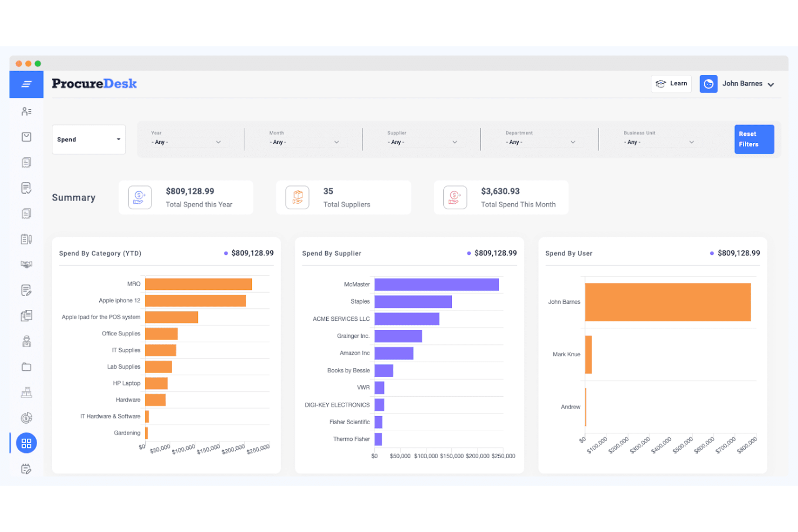Click the 'Gardening' category label

point(127,433)
